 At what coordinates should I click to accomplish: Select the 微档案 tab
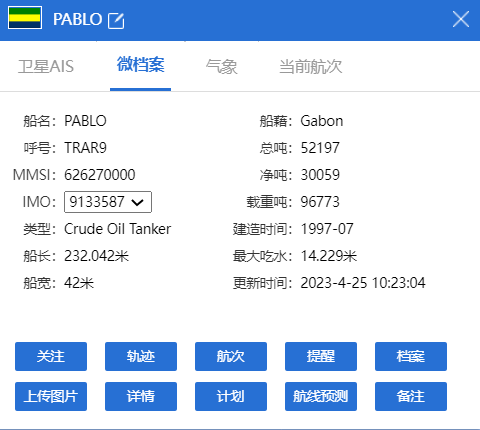[x=140, y=65]
